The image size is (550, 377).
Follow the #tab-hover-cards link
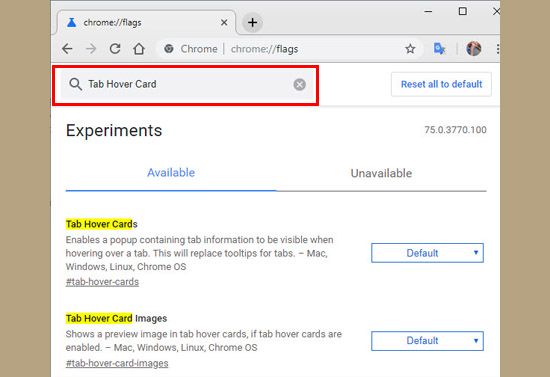102,282
